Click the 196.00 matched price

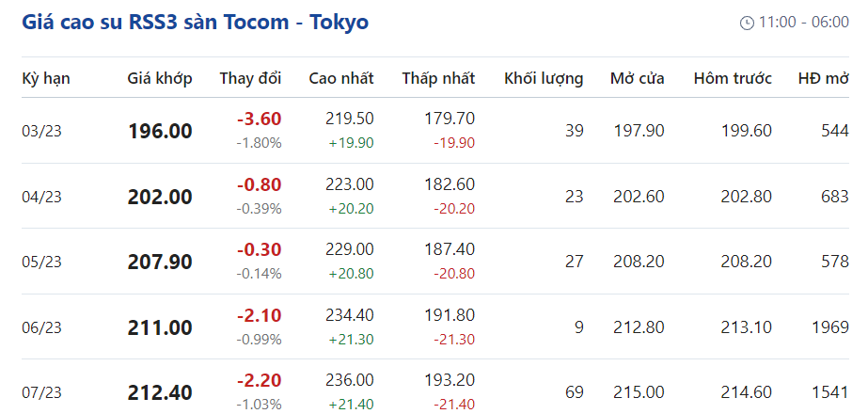(x=160, y=131)
